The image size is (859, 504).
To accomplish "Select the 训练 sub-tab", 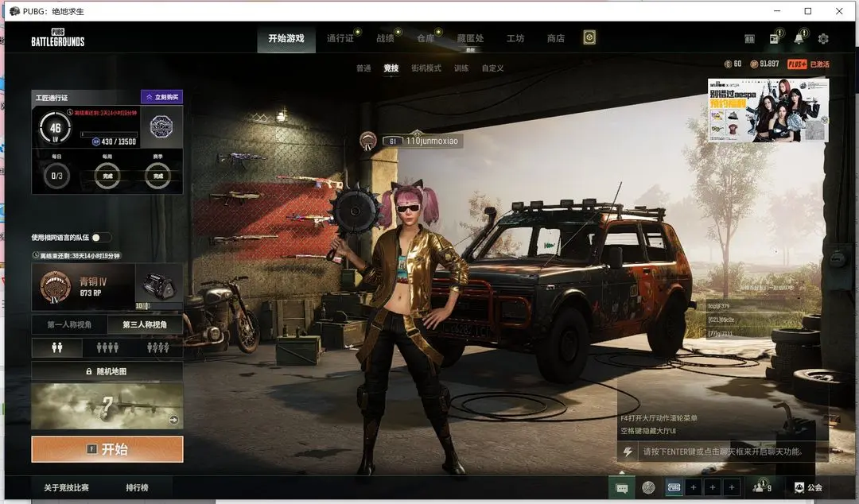I will 461,68.
